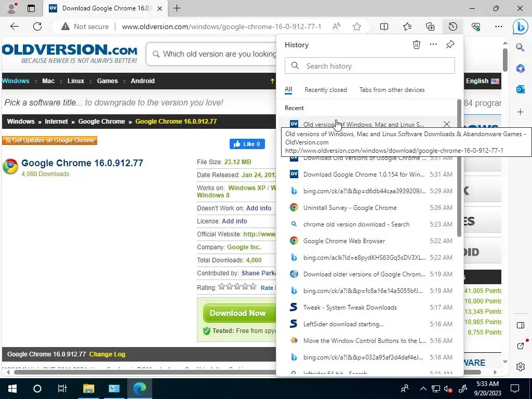Select the English language flag
The width and height of the screenshot is (532, 399).
pyautogui.click(x=495, y=81)
